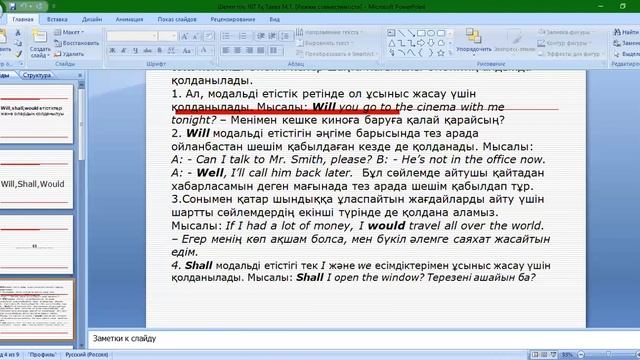Viewport: 640px width, 360px height.
Task: Toggle bold Ж formatting
Action: (112, 51)
